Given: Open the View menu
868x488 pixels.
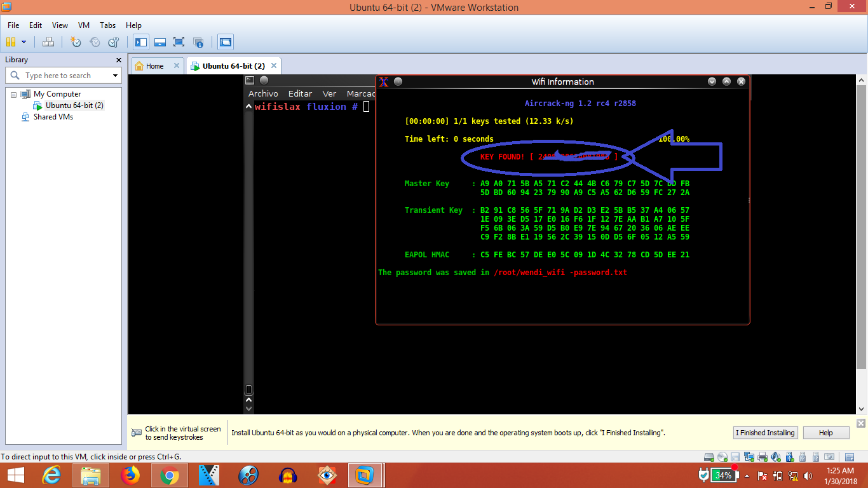Looking at the screenshot, I should coord(60,25).
